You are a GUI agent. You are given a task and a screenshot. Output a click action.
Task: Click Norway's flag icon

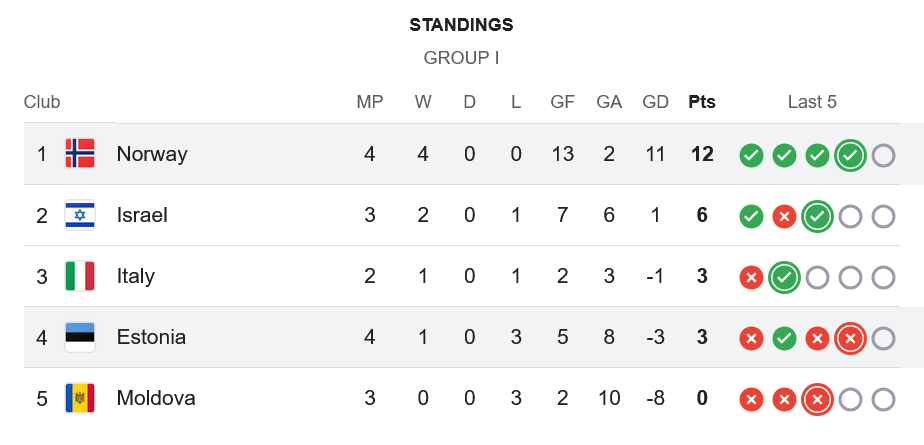(80, 154)
